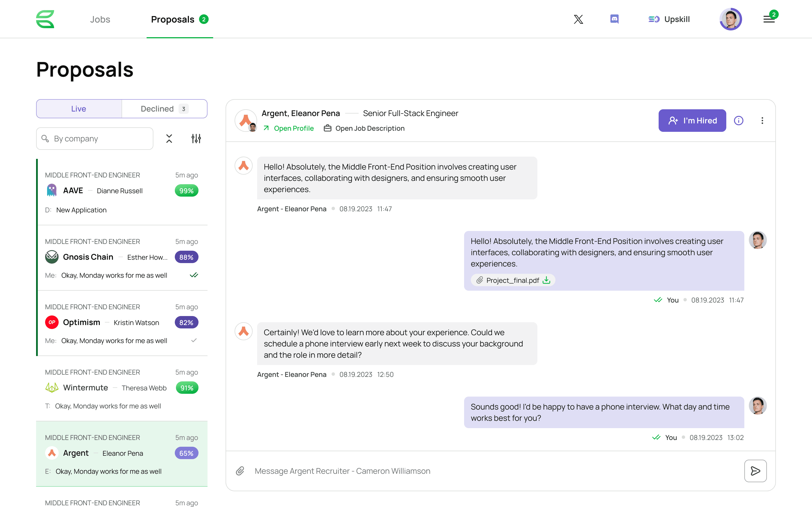Viewport: 812px width, 507px height.
Task: Open Profile link for Argent
Action: (x=293, y=128)
